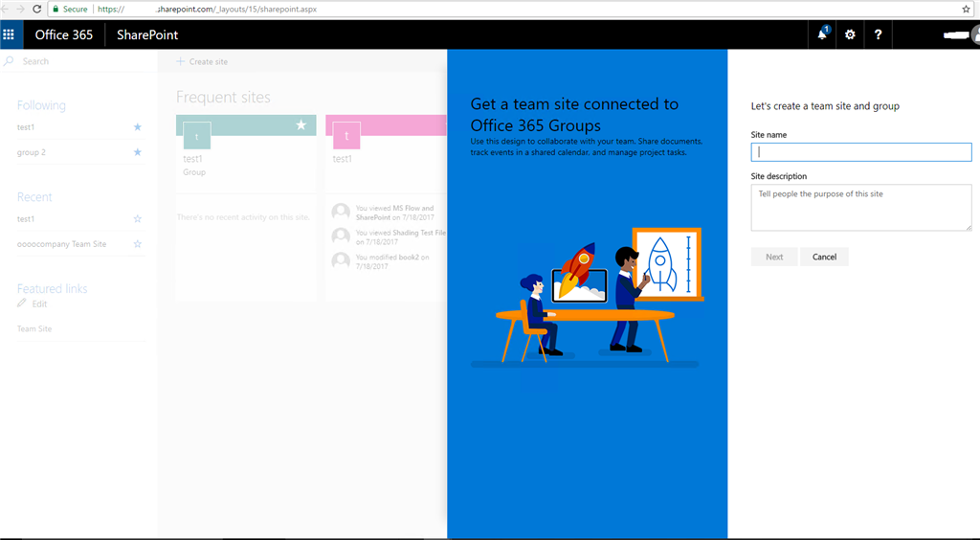This screenshot has height=540, width=980.
Task: Unfollow group 2 via its star
Action: point(138,152)
